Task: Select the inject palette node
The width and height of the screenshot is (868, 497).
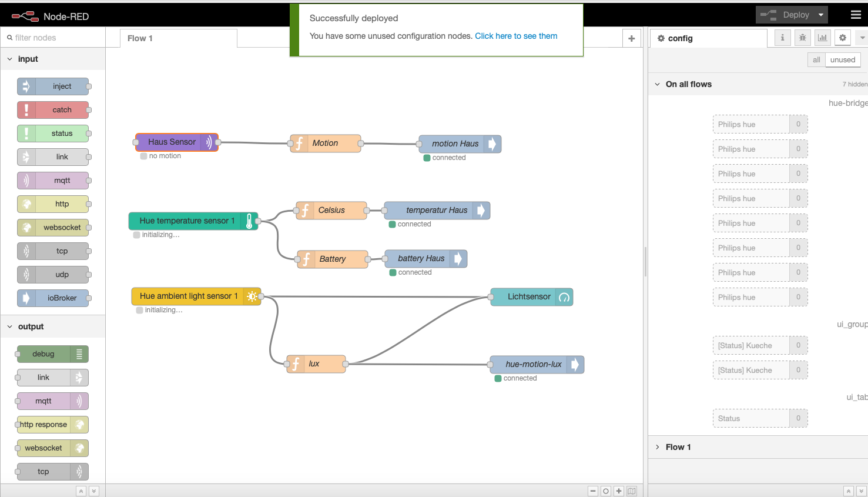Action: tap(53, 86)
